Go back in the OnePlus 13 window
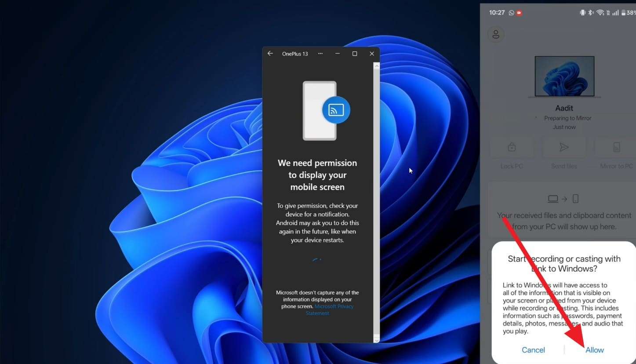 point(270,54)
